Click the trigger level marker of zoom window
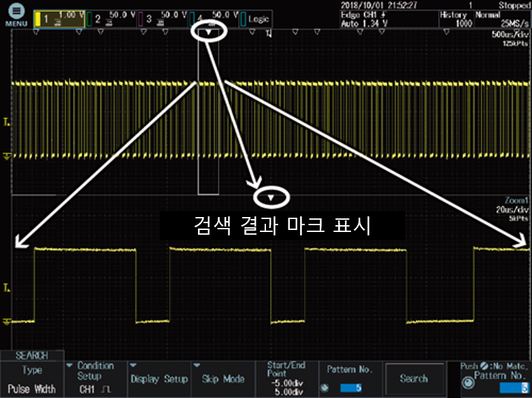This screenshot has height=398, width=532. coord(6,288)
